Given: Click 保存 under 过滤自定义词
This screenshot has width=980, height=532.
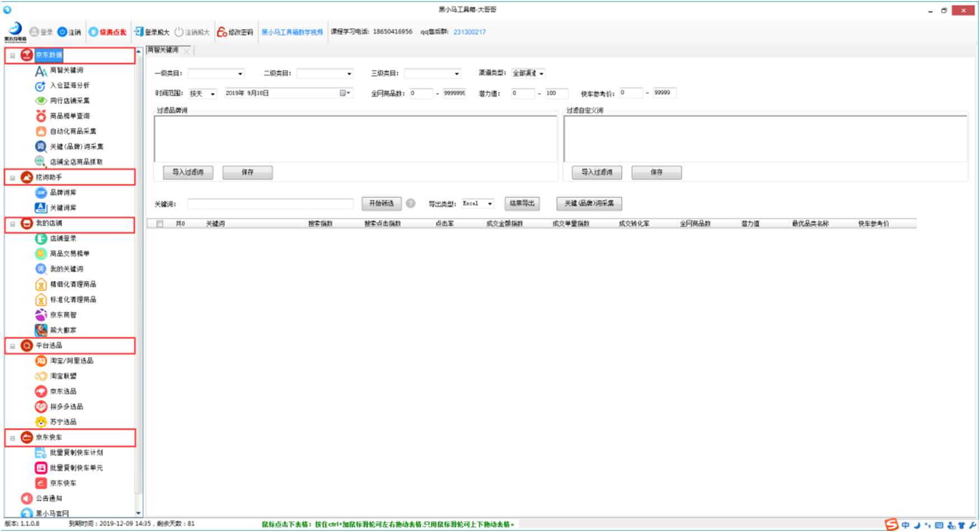Looking at the screenshot, I should [x=657, y=172].
